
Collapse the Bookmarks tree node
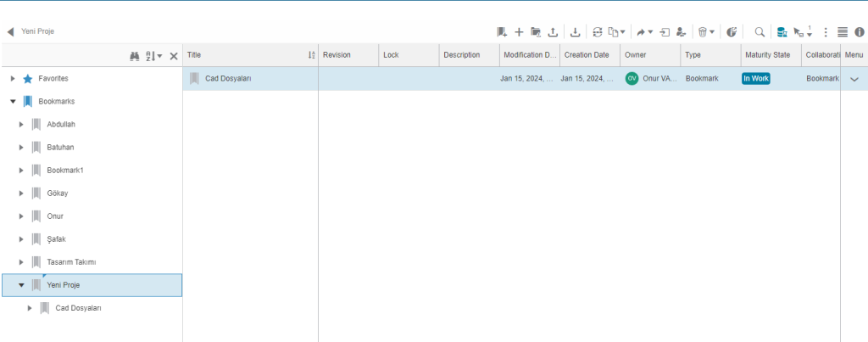click(x=13, y=102)
